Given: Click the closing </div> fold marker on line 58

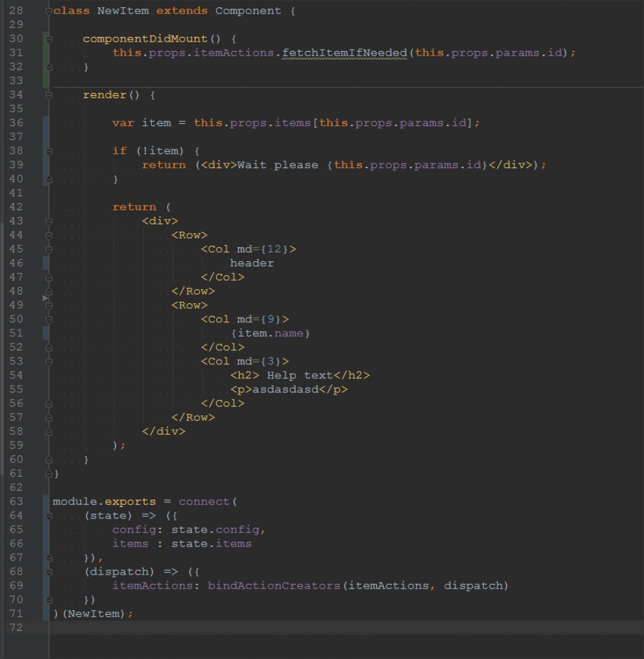Looking at the screenshot, I should (49, 431).
